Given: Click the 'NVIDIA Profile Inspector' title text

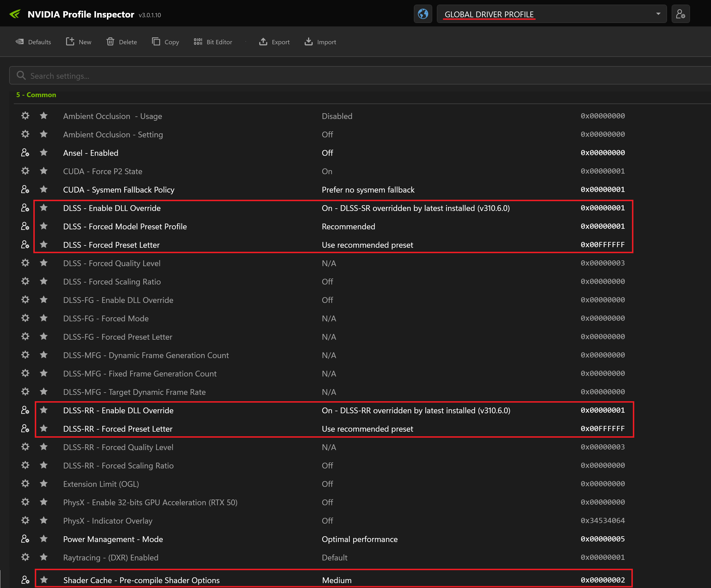Looking at the screenshot, I should pyautogui.click(x=81, y=14).
